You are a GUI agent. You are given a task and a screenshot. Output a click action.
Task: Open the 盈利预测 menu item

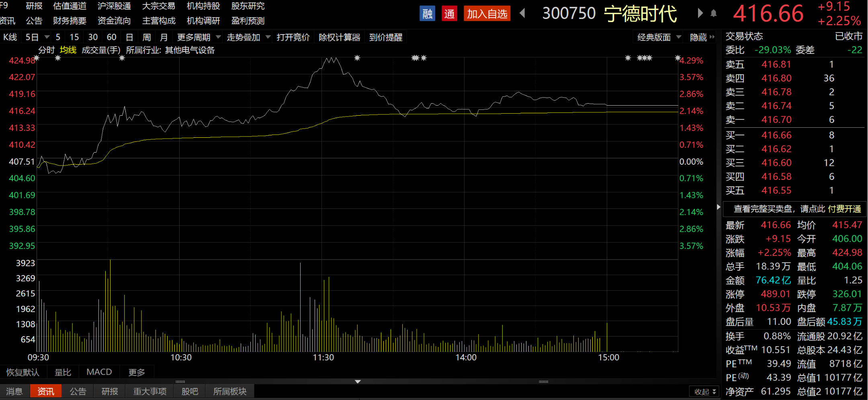pos(248,20)
